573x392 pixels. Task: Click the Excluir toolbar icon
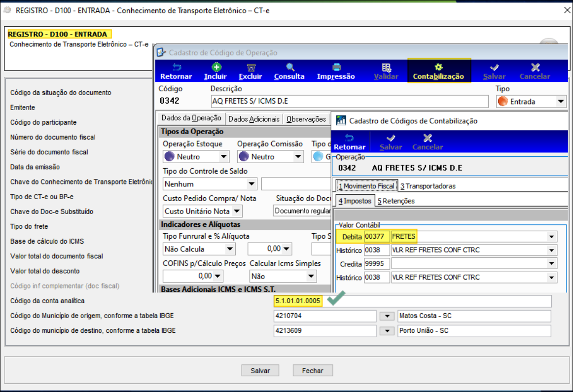(251, 71)
